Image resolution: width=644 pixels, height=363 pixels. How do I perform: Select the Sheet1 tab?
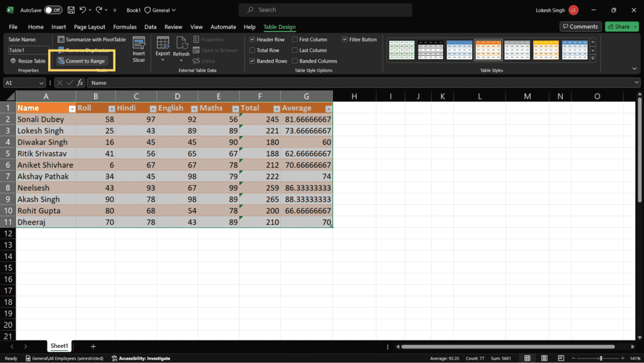pyautogui.click(x=59, y=346)
